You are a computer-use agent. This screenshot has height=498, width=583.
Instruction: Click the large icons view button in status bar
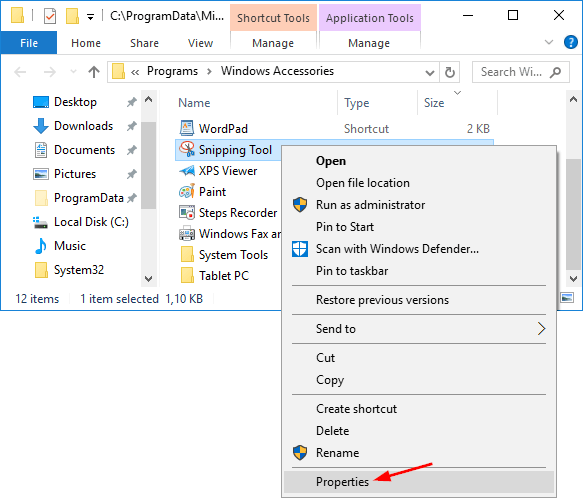coord(567,298)
